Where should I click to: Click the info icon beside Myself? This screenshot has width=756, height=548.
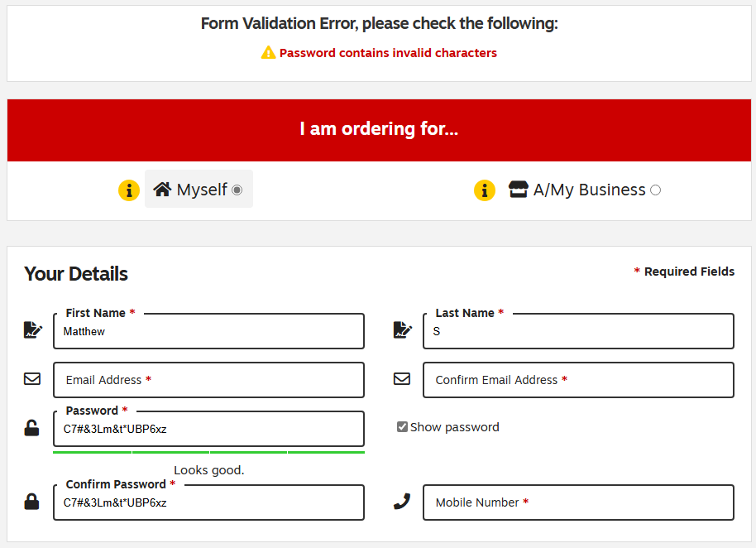[129, 190]
